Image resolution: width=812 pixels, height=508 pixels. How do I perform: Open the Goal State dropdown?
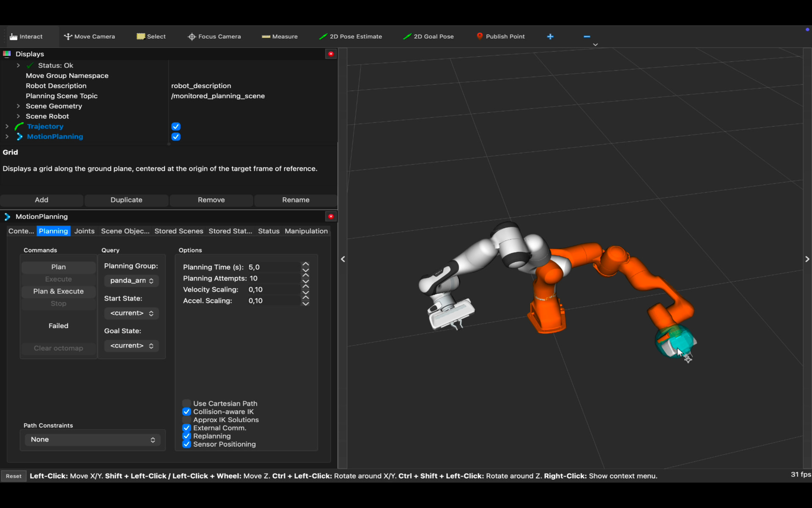coord(132,346)
